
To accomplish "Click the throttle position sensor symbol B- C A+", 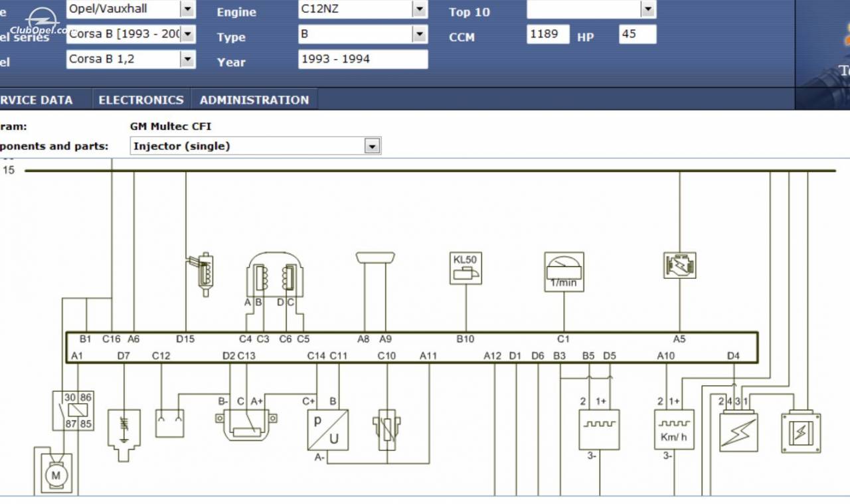I will pos(246,424).
